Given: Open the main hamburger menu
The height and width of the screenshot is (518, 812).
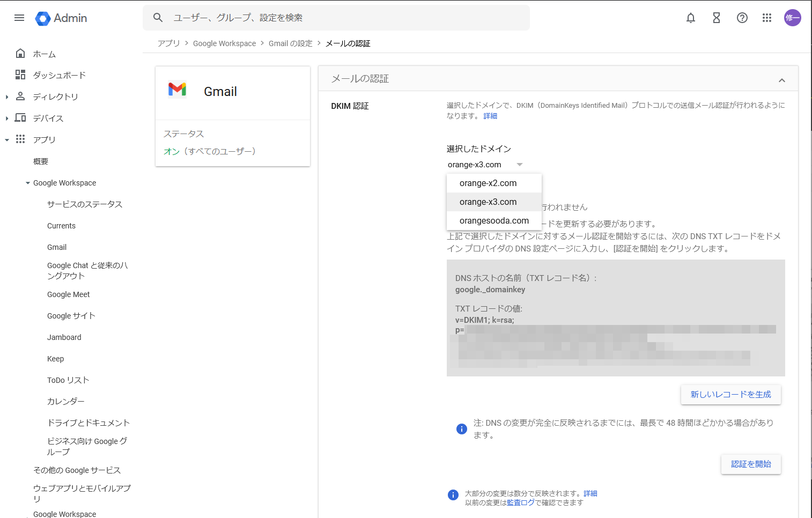Looking at the screenshot, I should click(x=19, y=18).
